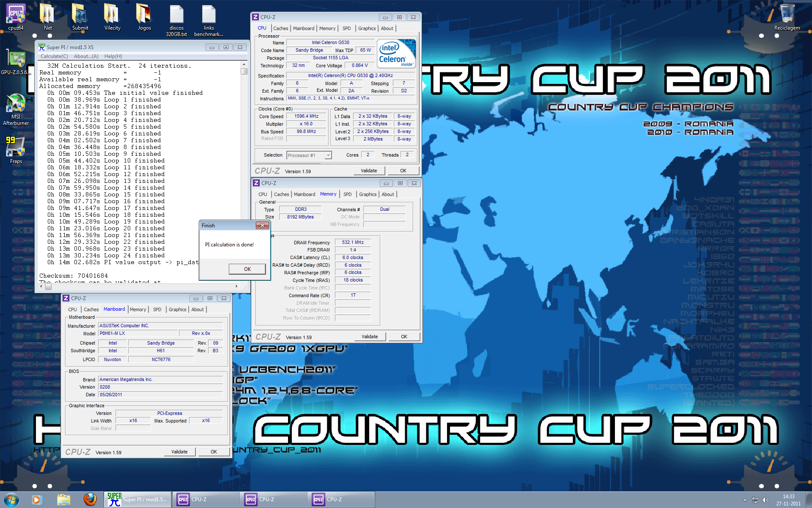Click the DRAM Frequency 532.1 MHz field

point(353,243)
